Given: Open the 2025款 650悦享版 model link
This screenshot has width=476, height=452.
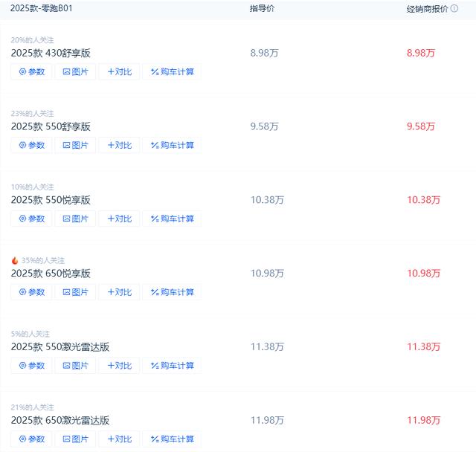Looking at the screenshot, I should pos(51,274).
